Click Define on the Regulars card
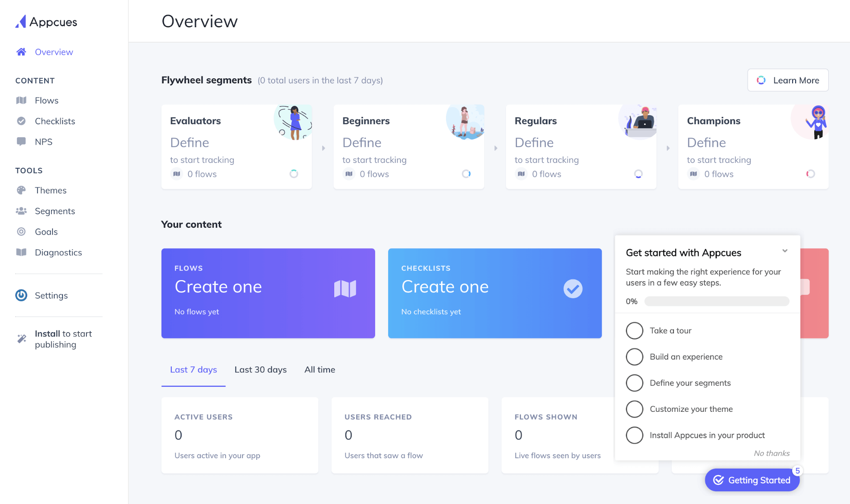The image size is (850, 504). (x=534, y=142)
